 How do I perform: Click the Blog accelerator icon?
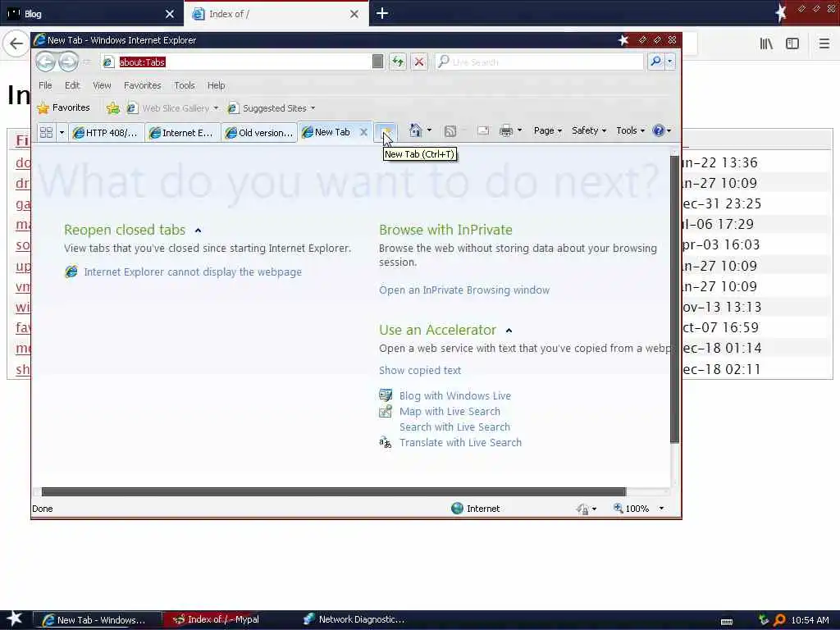tap(386, 396)
